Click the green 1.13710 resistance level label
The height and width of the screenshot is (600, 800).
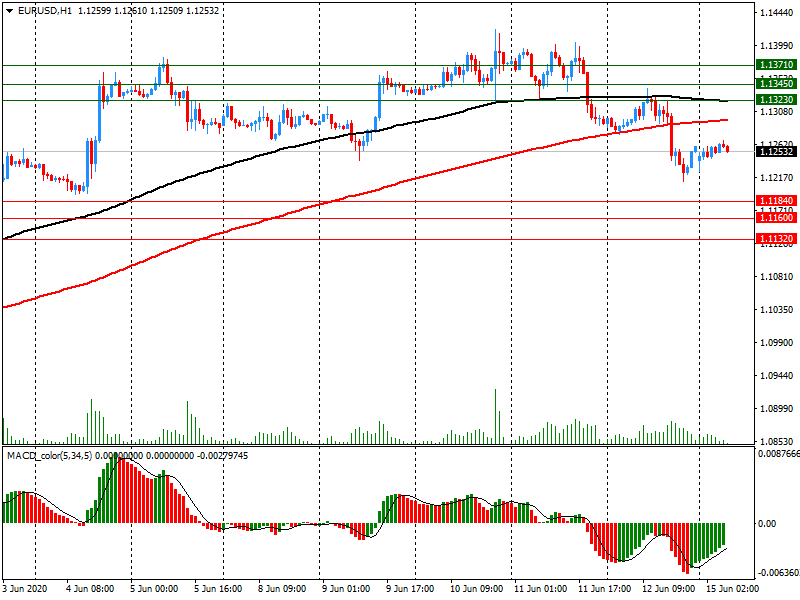(776, 65)
